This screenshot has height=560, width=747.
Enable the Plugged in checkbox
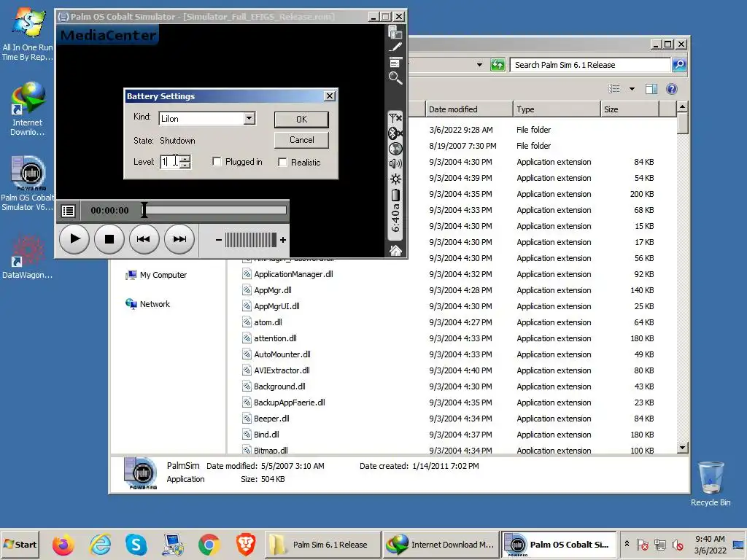[x=217, y=162]
